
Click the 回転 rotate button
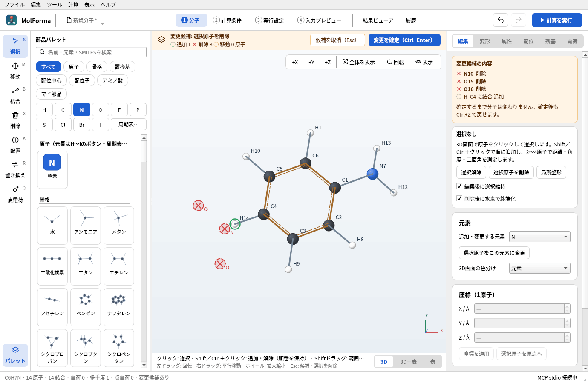tap(395, 62)
